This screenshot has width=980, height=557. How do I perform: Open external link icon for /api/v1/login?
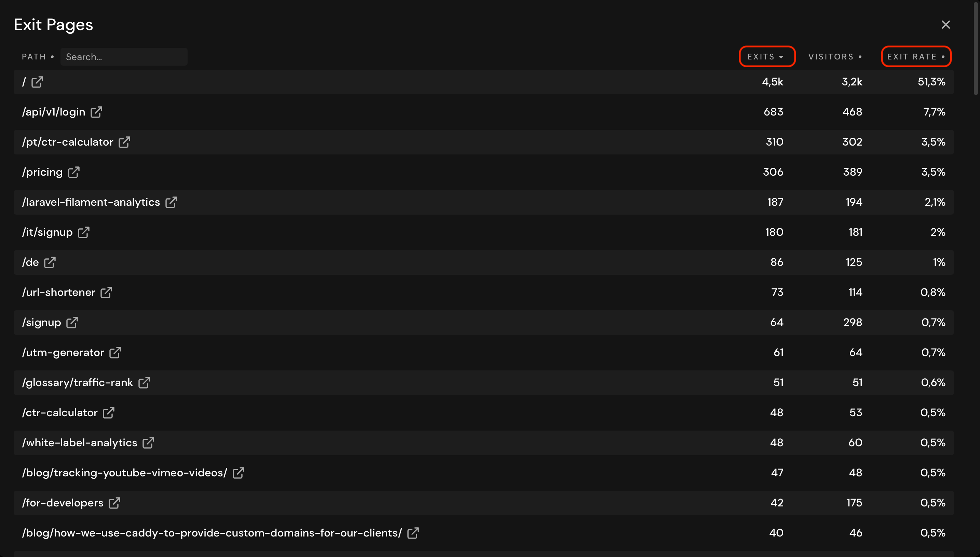coord(96,112)
